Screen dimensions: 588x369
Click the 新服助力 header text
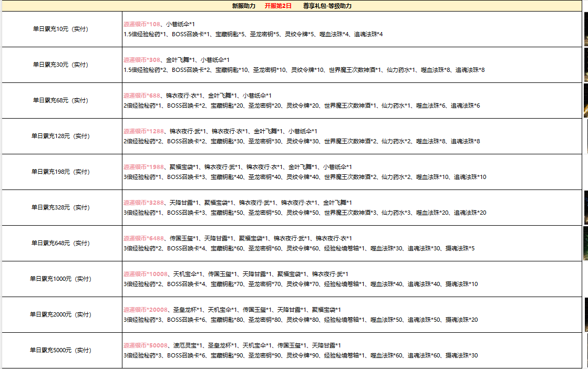(244, 6)
